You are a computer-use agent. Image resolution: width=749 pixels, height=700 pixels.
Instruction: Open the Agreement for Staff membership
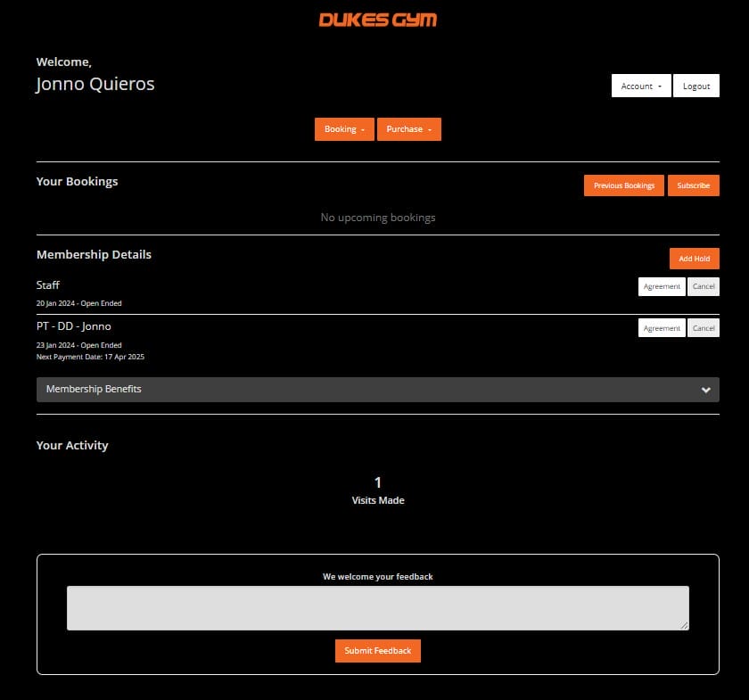[x=662, y=286]
